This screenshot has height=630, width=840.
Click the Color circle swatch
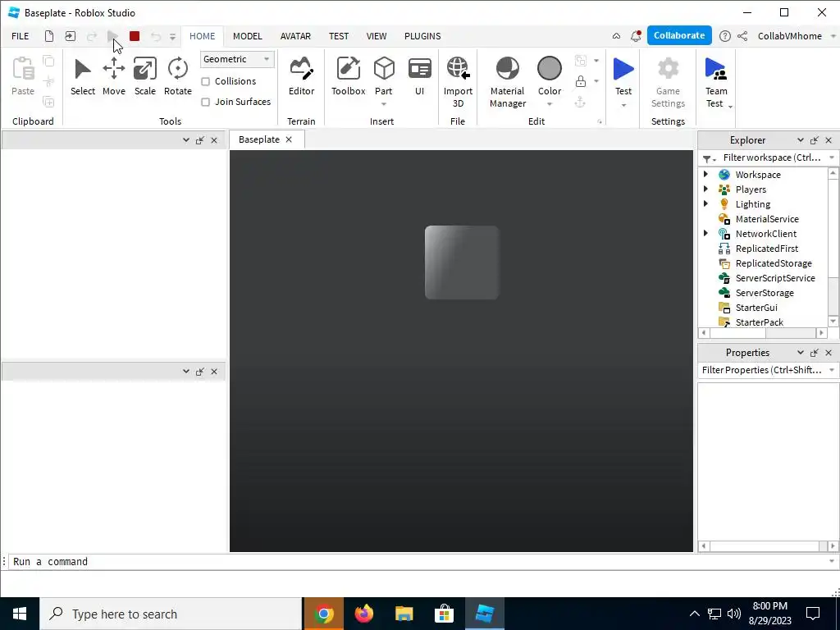(549, 69)
